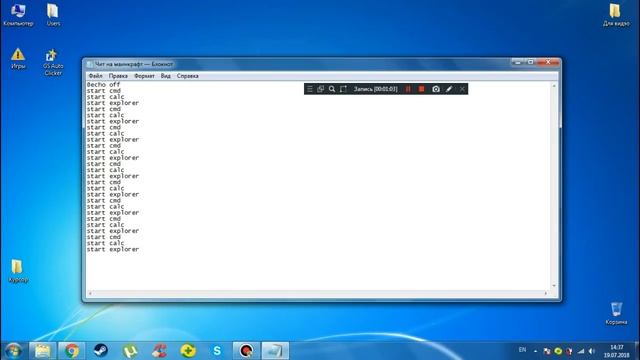640x360 pixels.
Task: Click the horizontal scrollbar right arrow in Notepad
Action: 546,293
